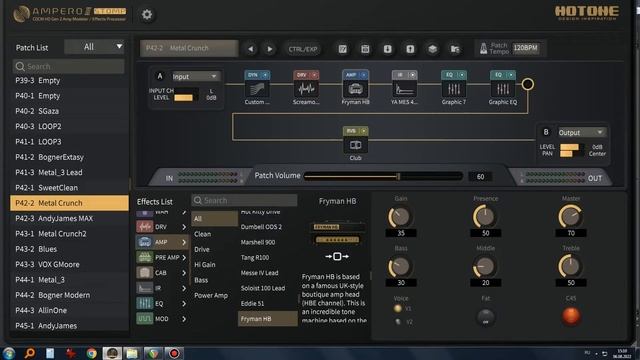Click the Master knob
The width and height of the screenshot is (640, 360).
[571, 217]
